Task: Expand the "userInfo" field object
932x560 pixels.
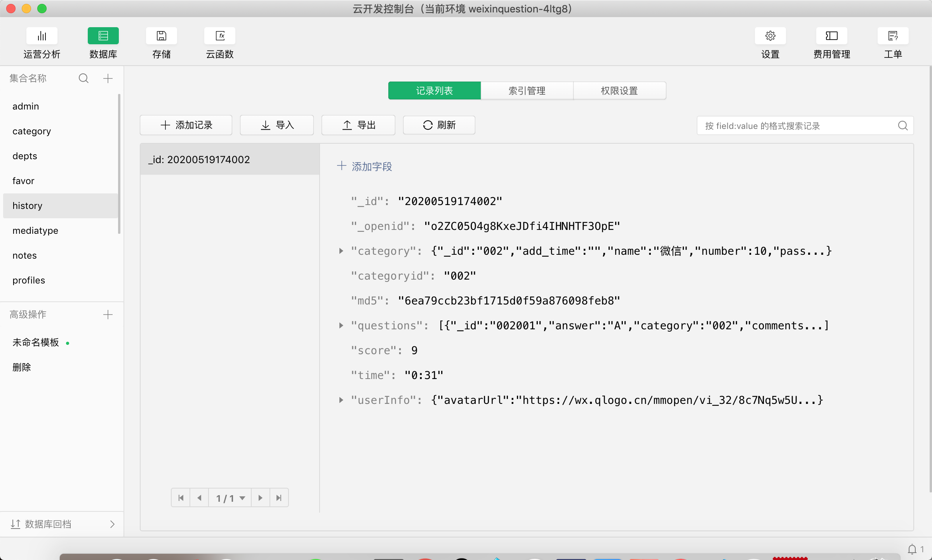Action: point(341,400)
